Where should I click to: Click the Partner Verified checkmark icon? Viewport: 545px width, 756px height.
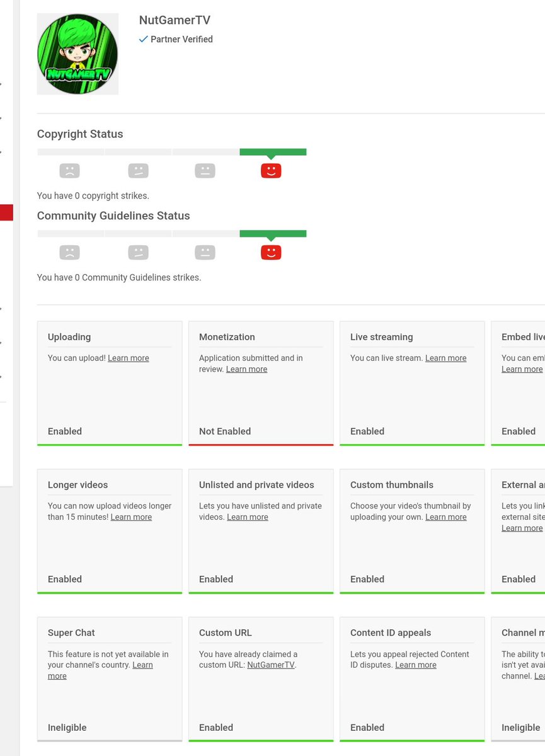(143, 39)
